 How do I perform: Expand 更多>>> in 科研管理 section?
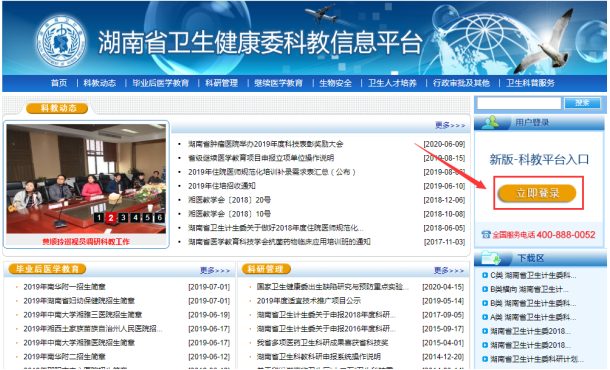[449, 270]
